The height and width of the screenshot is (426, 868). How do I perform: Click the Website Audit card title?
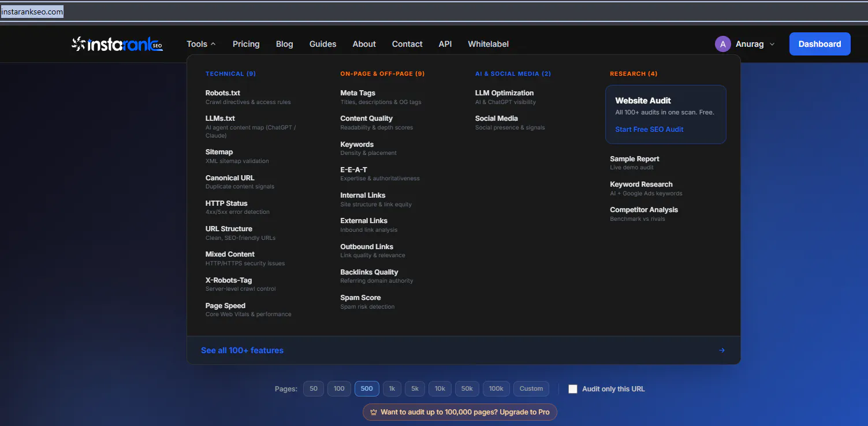643,101
